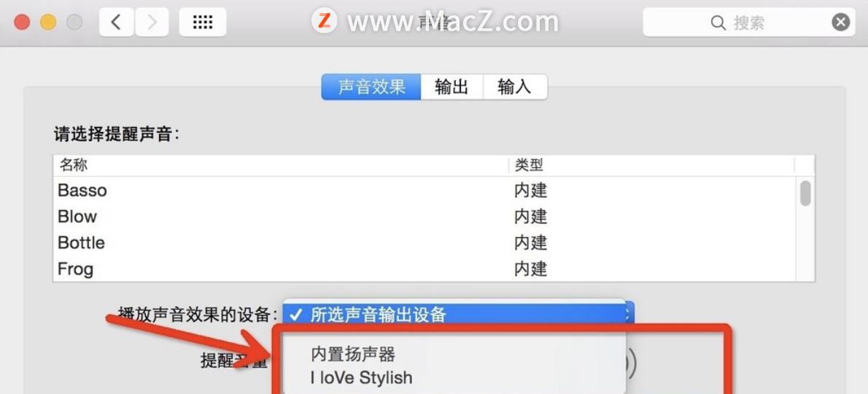Open the 输出 tab
Image resolution: width=868 pixels, height=394 pixels.
pyautogui.click(x=452, y=87)
